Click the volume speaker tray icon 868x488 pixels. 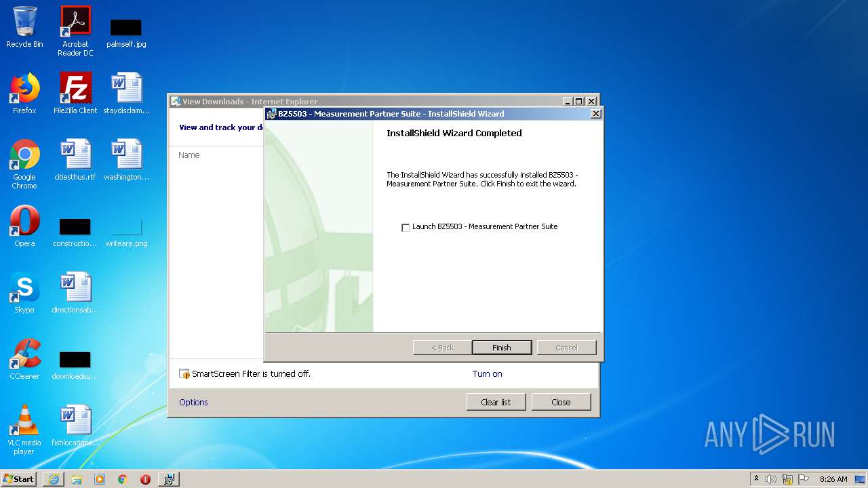click(771, 479)
